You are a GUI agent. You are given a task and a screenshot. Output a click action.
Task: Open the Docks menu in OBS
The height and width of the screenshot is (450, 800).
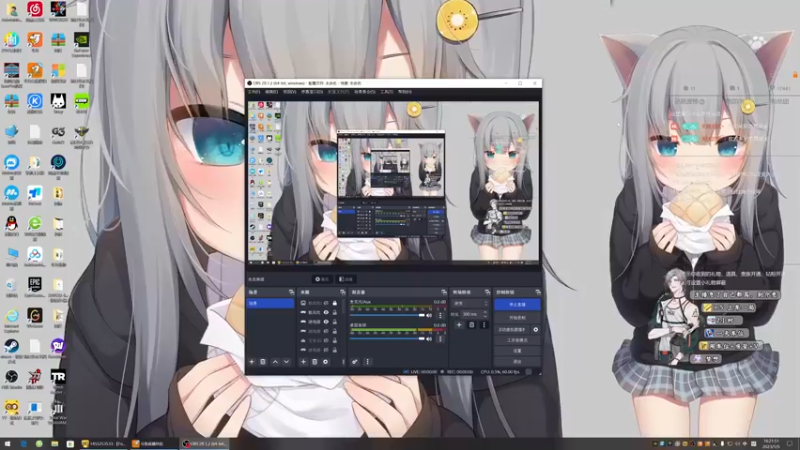click(312, 92)
